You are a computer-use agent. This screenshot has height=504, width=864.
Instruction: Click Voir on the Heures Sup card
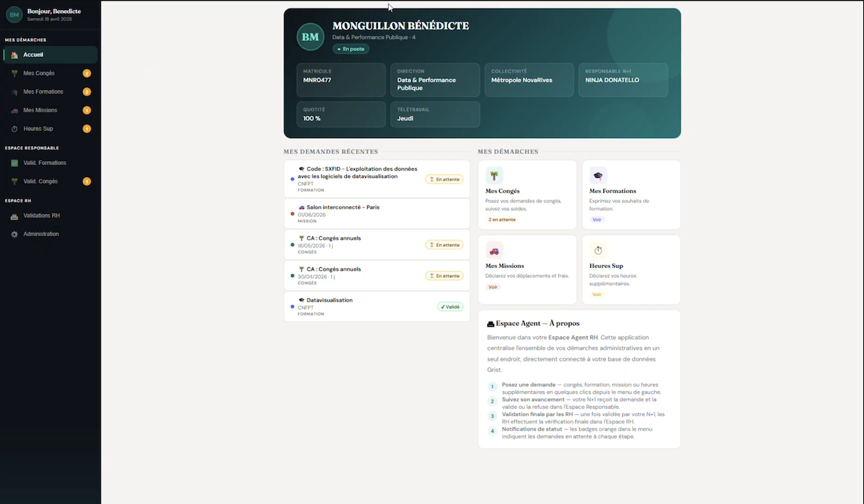597,294
